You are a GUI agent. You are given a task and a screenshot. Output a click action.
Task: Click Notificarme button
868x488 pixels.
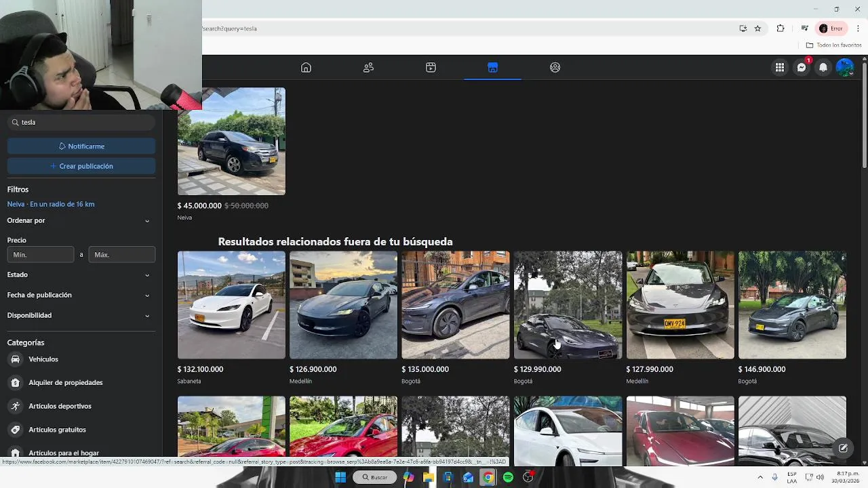point(81,146)
